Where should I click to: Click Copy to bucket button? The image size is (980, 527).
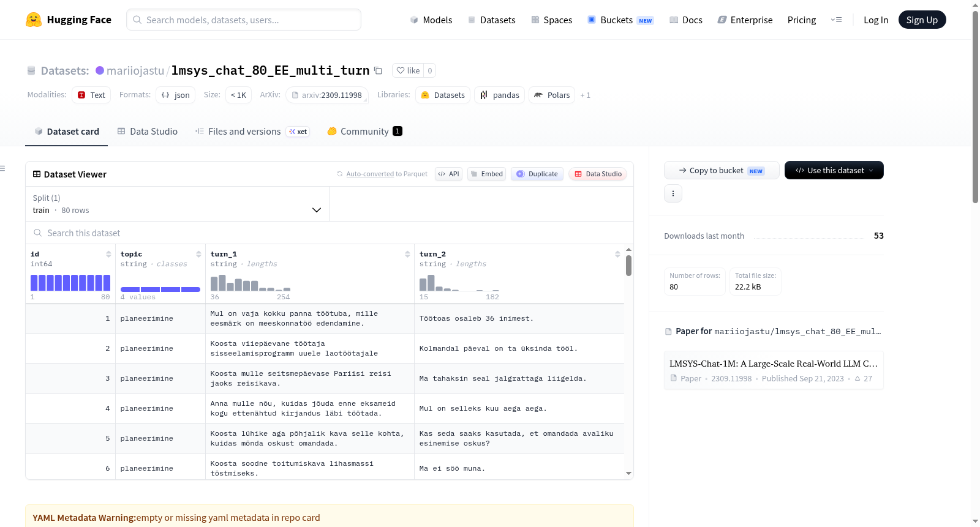722,170
